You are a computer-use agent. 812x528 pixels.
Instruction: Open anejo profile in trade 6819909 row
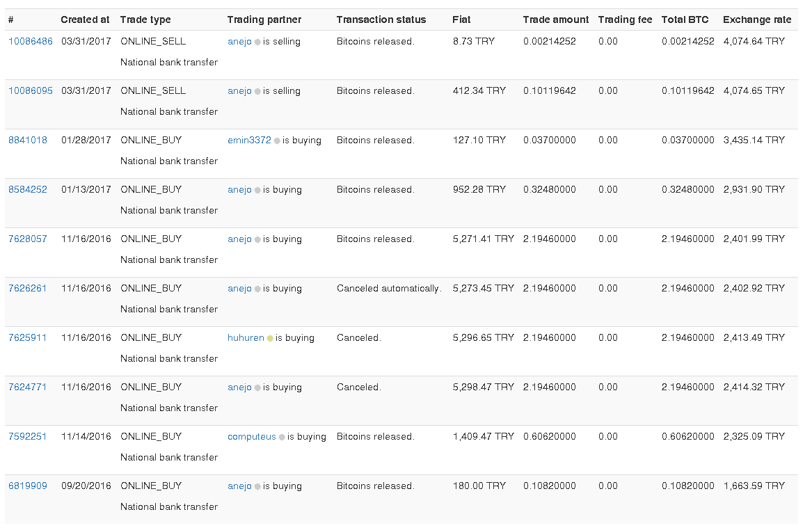[239, 486]
